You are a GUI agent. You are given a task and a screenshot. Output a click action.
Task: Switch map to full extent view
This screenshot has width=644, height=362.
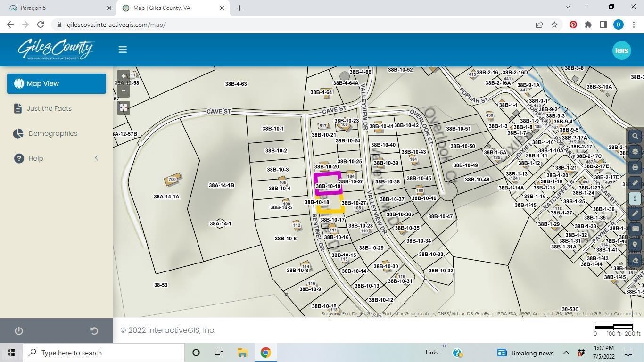[x=124, y=108]
